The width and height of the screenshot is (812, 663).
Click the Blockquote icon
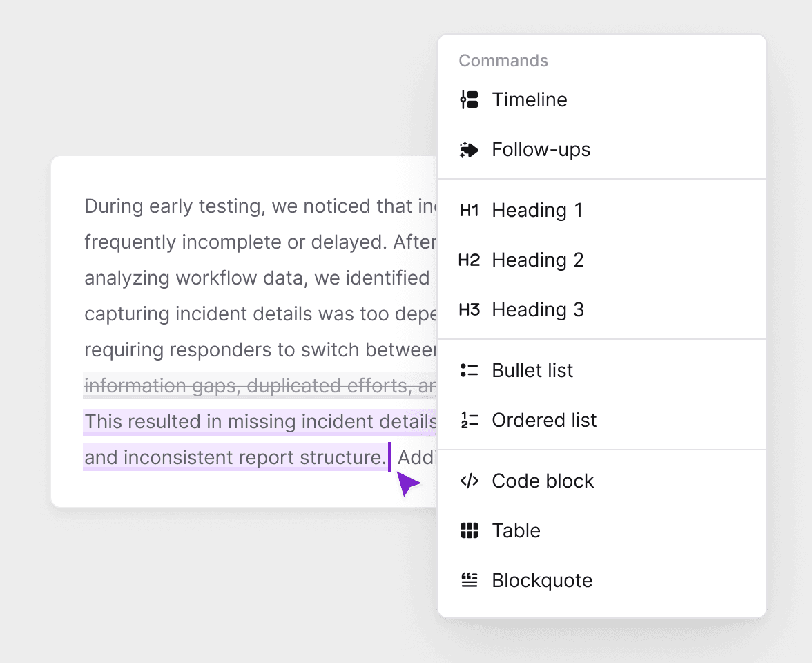tap(470, 580)
